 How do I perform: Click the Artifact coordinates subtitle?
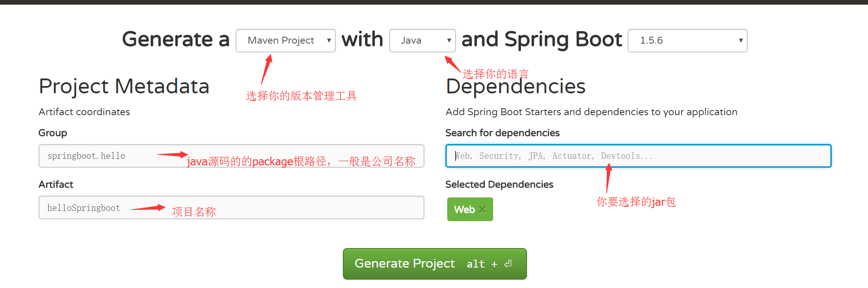(84, 112)
